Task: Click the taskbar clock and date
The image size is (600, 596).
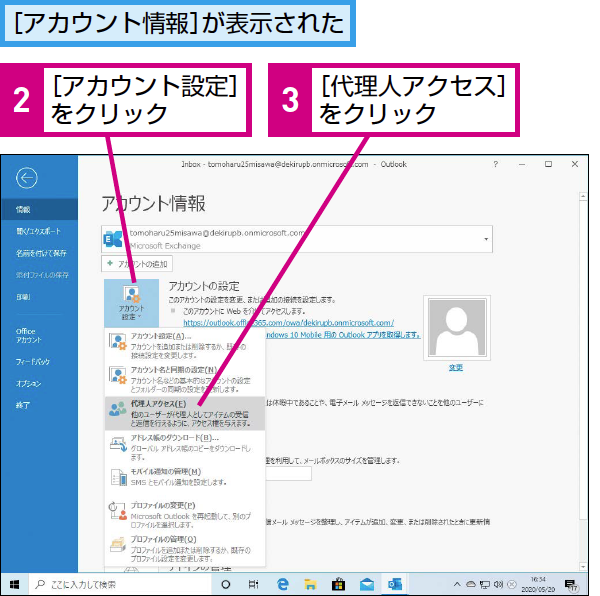Action: [538, 584]
